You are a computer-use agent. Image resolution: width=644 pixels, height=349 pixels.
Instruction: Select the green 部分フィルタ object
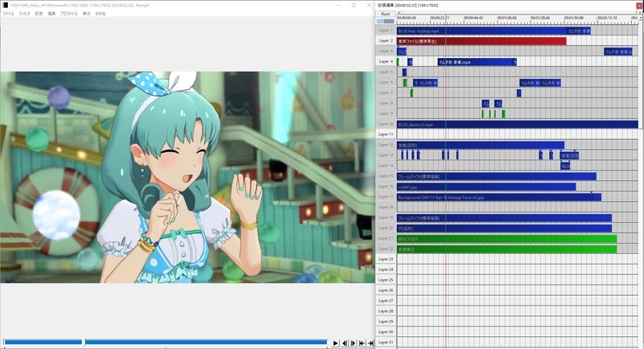(x=507, y=239)
